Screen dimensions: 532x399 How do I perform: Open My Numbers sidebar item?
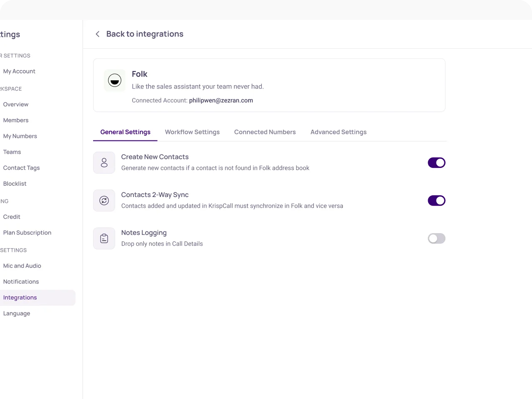pos(20,136)
